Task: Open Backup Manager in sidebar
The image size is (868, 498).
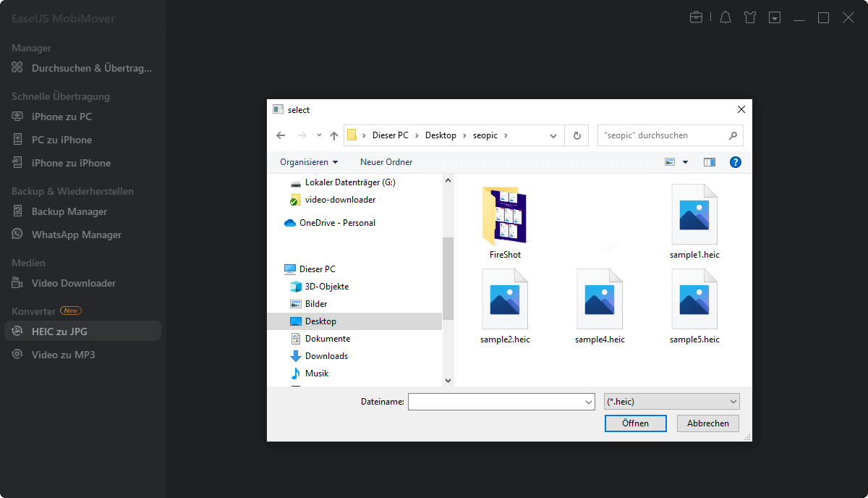Action: pos(83,211)
